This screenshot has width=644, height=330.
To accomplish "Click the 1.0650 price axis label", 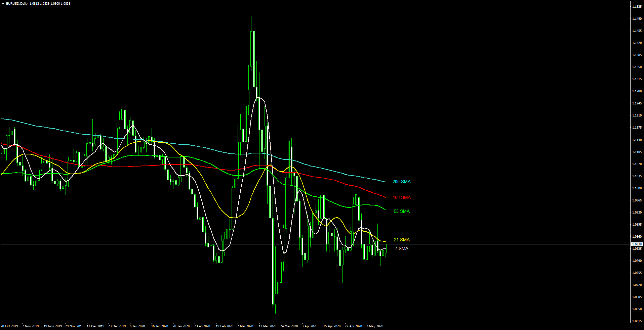I will pos(637,309).
